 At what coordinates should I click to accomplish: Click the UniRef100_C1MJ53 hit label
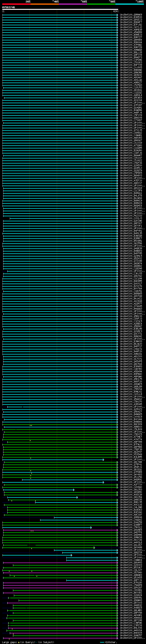(x=131, y=87)
